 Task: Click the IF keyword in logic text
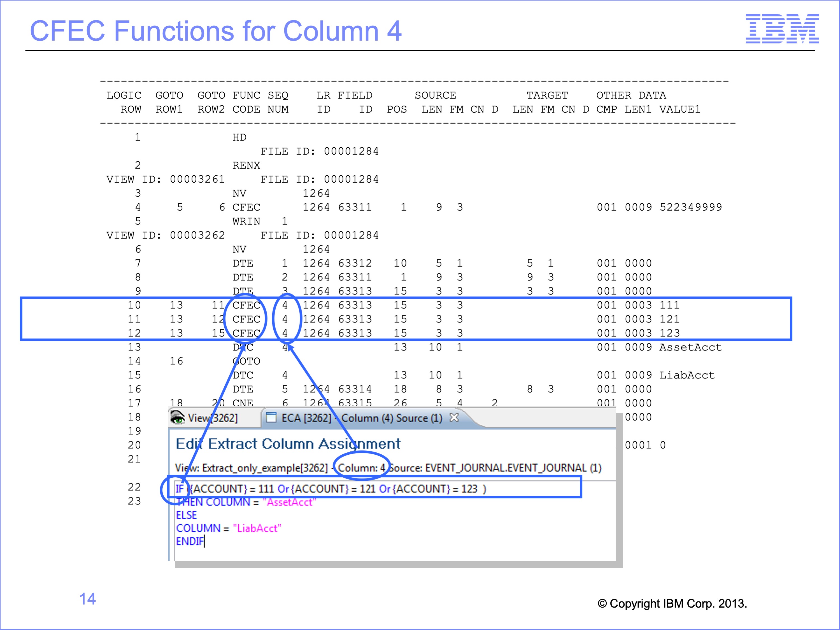point(179,489)
